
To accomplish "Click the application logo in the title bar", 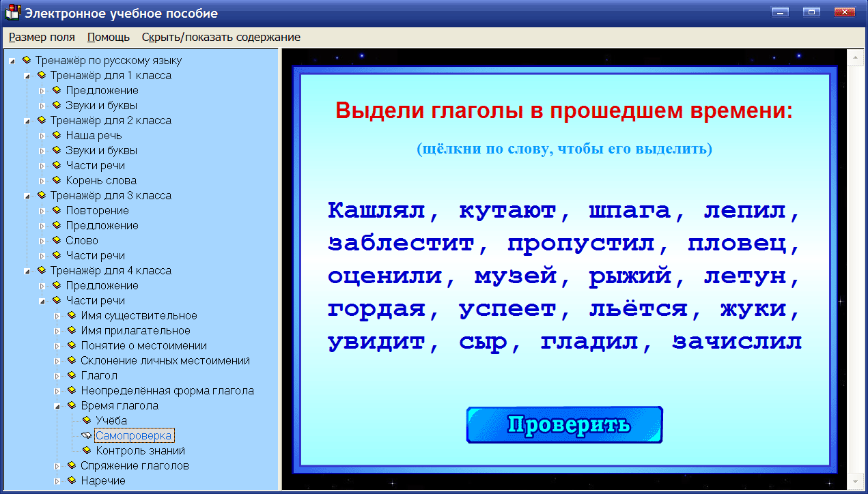I will 12,12.
